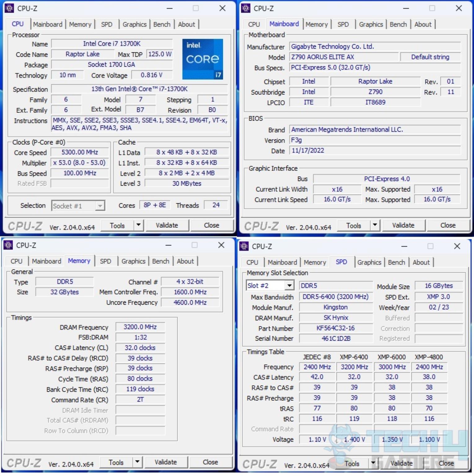The image size is (474, 476).
Task: Open the Memory tab in the CPU window
Action: coord(80,24)
